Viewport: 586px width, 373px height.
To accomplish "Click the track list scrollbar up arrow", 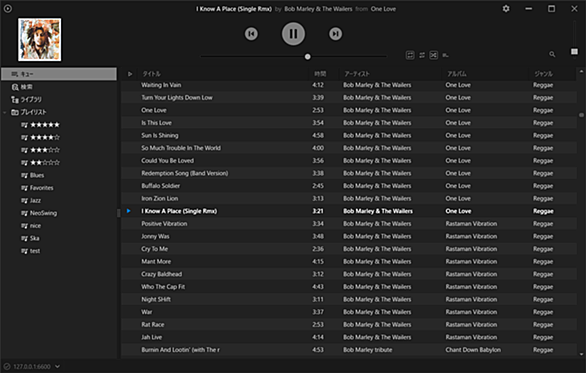I will pyautogui.click(x=581, y=71).
